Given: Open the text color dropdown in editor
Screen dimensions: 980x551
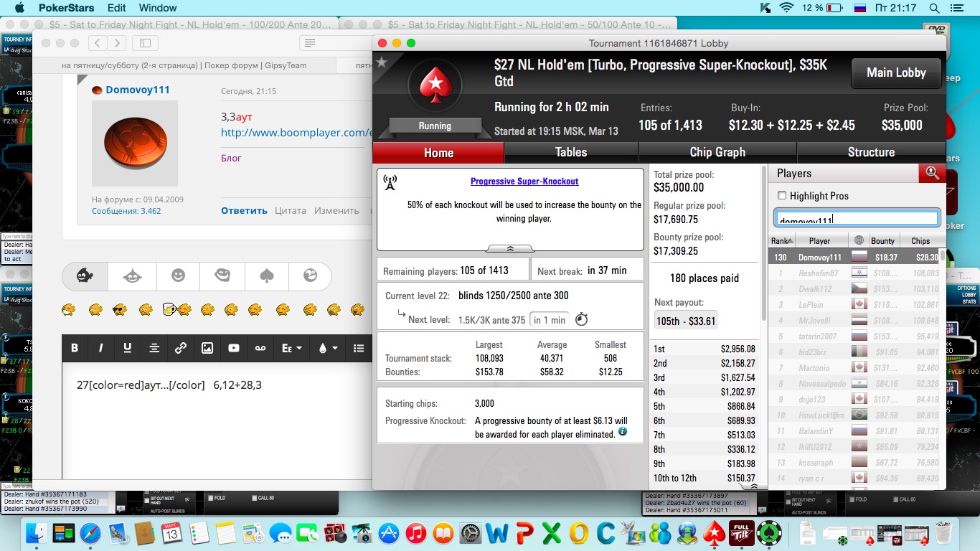Looking at the screenshot, I should click(326, 348).
